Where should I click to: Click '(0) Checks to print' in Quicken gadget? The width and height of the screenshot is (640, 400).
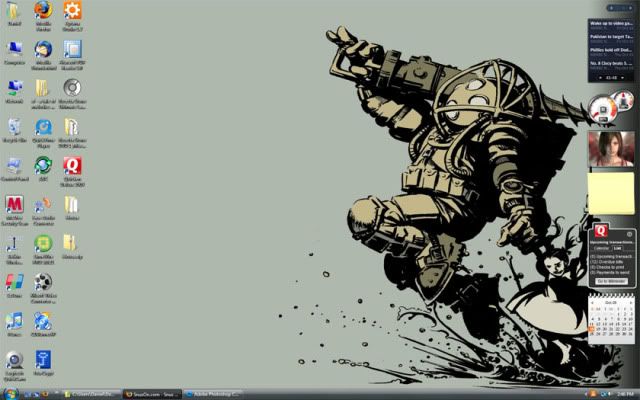pos(607,267)
